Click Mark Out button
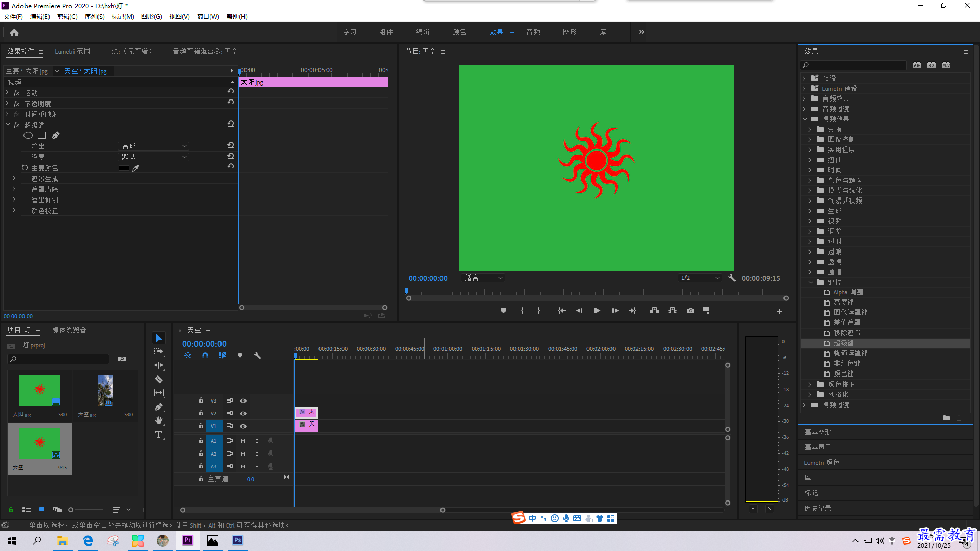Viewport: 980px width, 551px height. 538,311
